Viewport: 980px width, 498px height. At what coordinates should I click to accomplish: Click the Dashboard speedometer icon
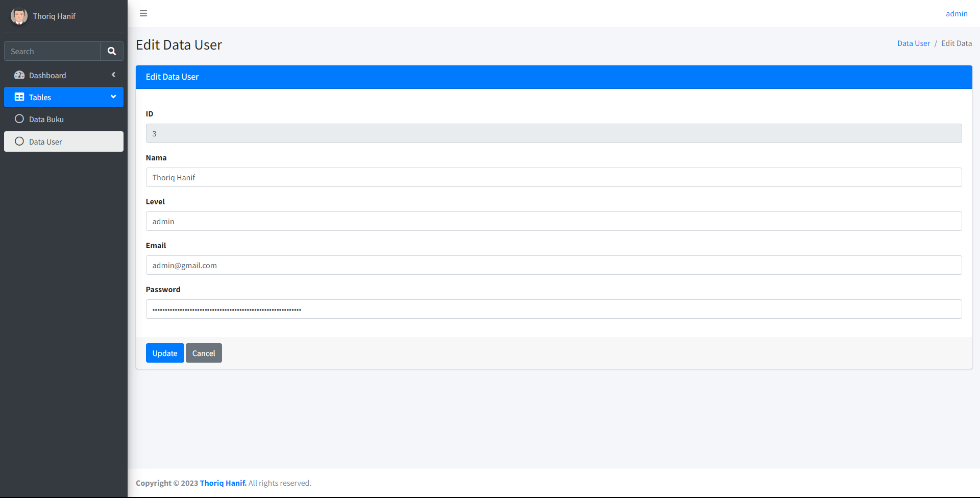pyautogui.click(x=19, y=75)
